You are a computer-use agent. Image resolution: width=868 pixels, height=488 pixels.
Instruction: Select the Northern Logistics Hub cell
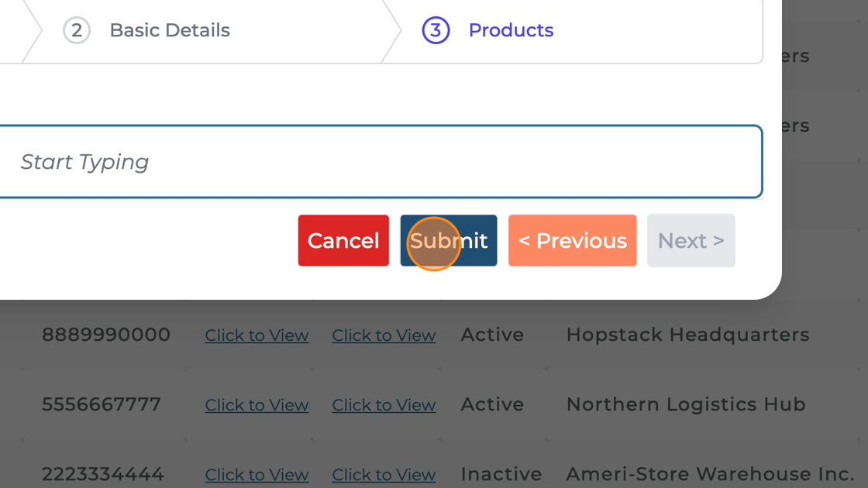point(686,404)
